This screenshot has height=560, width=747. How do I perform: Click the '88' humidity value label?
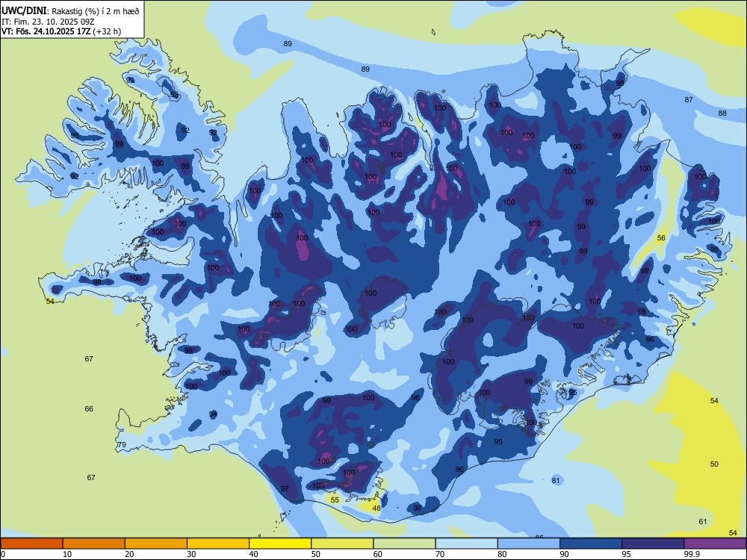pos(722,113)
